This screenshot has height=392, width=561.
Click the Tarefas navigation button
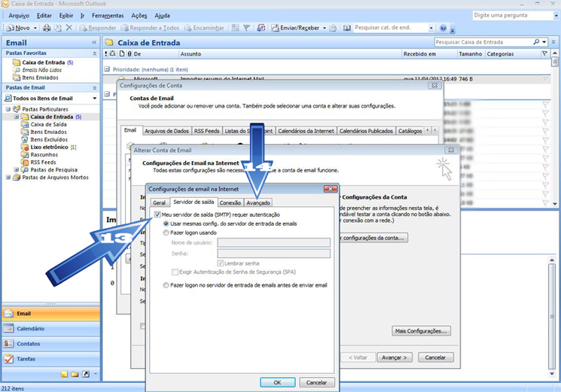(51, 358)
